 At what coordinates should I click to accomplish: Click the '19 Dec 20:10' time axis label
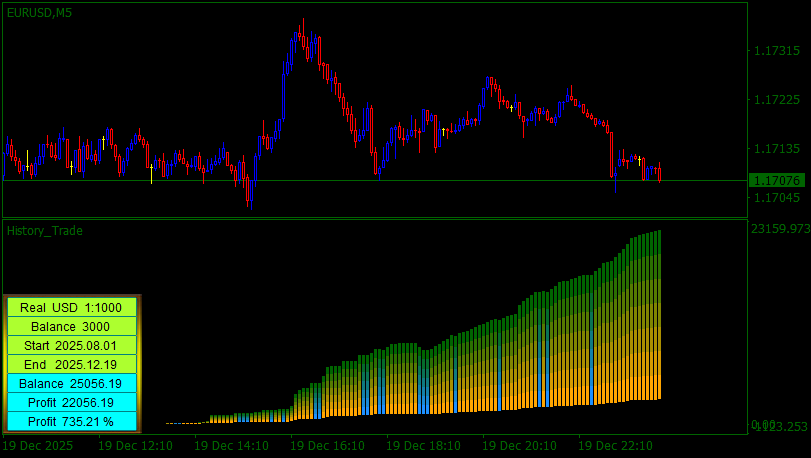(x=519, y=446)
